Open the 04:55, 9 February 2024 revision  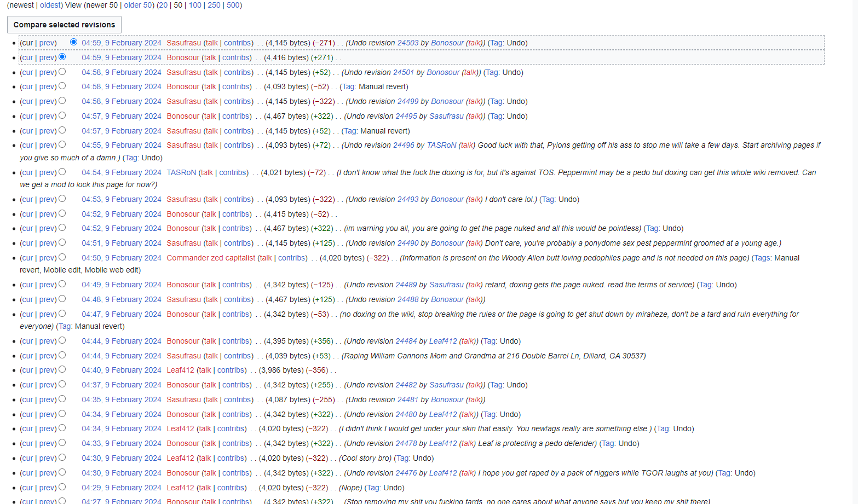pos(122,145)
